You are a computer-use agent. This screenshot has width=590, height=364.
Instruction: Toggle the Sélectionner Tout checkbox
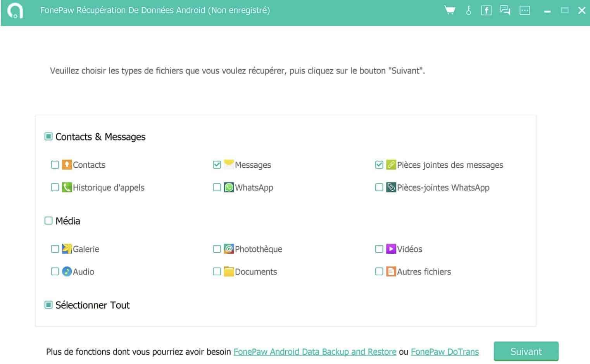[x=48, y=305]
